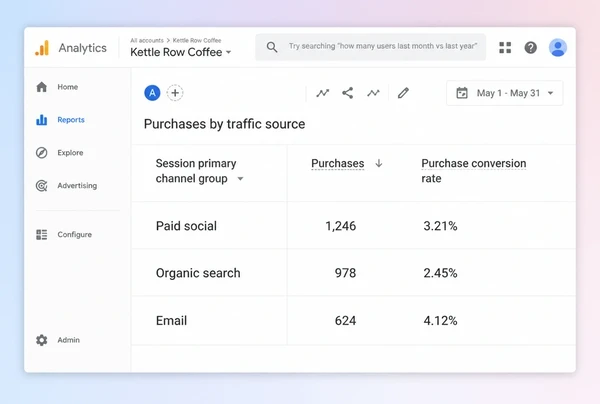The height and width of the screenshot is (404, 600).
Task: Click the Admin gear icon
Action: [x=41, y=340]
